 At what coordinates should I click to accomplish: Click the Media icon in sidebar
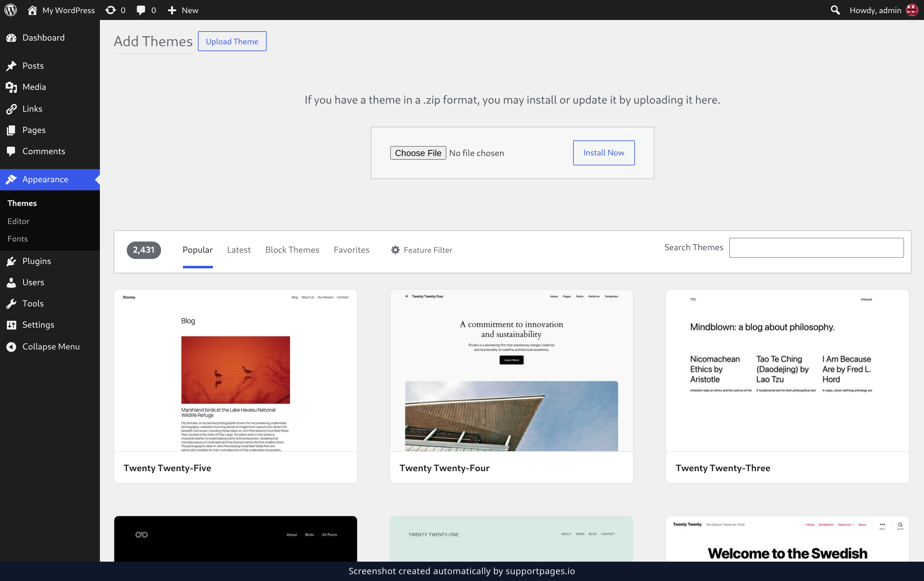click(12, 87)
